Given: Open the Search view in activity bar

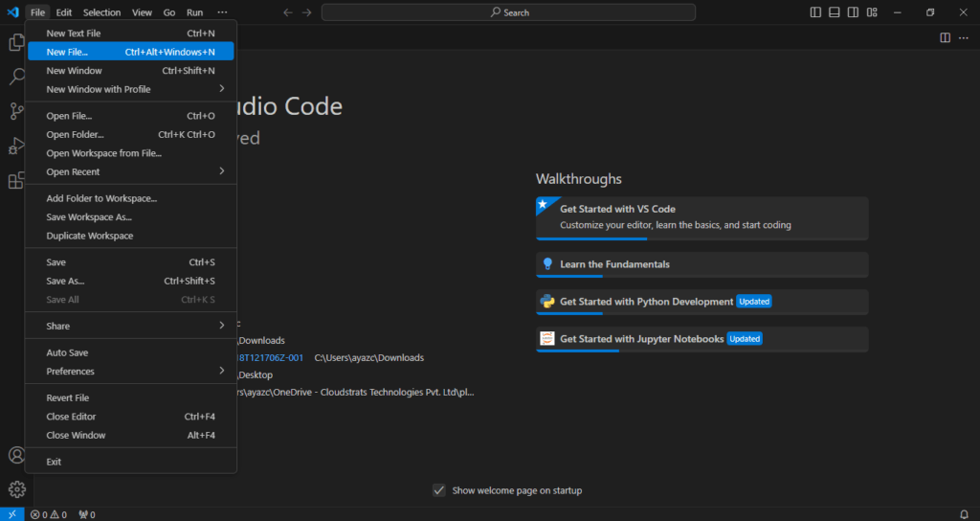Looking at the screenshot, I should pos(16,77).
